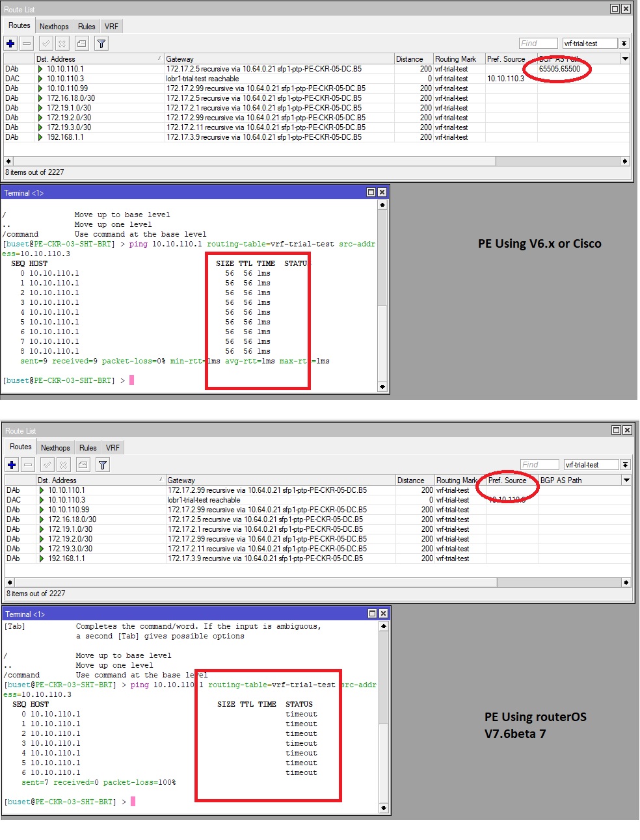Image resolution: width=640 pixels, height=840 pixels.
Task: Select 192.168.1.1 route in top Route List
Action: [x=317, y=137]
